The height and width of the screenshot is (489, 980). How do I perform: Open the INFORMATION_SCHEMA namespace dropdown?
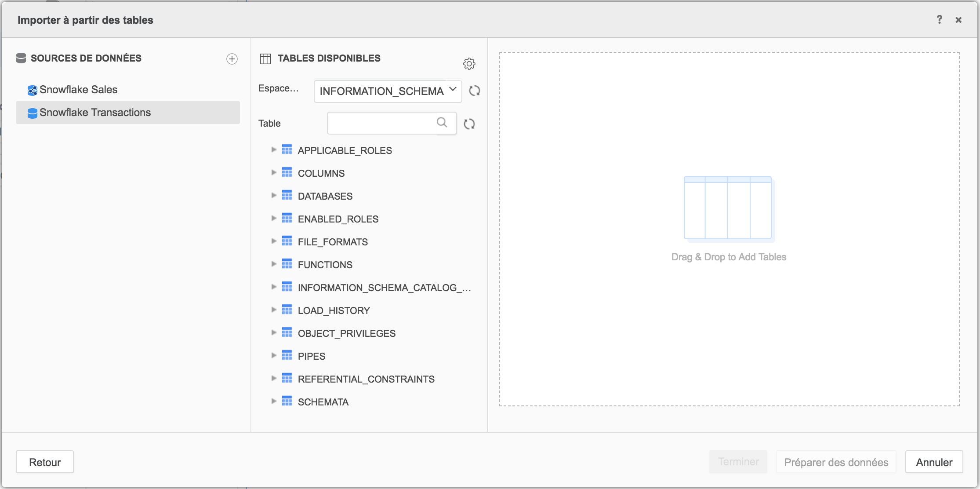pos(388,91)
